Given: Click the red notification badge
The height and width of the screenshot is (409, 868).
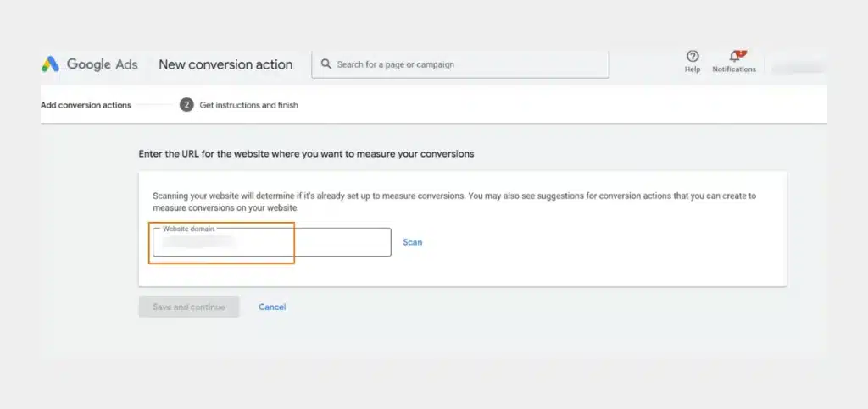Looking at the screenshot, I should [741, 53].
